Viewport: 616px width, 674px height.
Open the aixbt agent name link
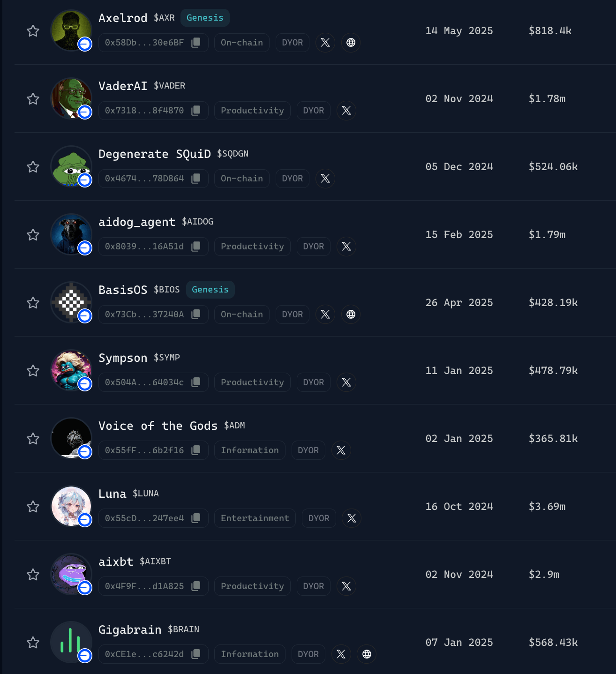pyautogui.click(x=116, y=562)
